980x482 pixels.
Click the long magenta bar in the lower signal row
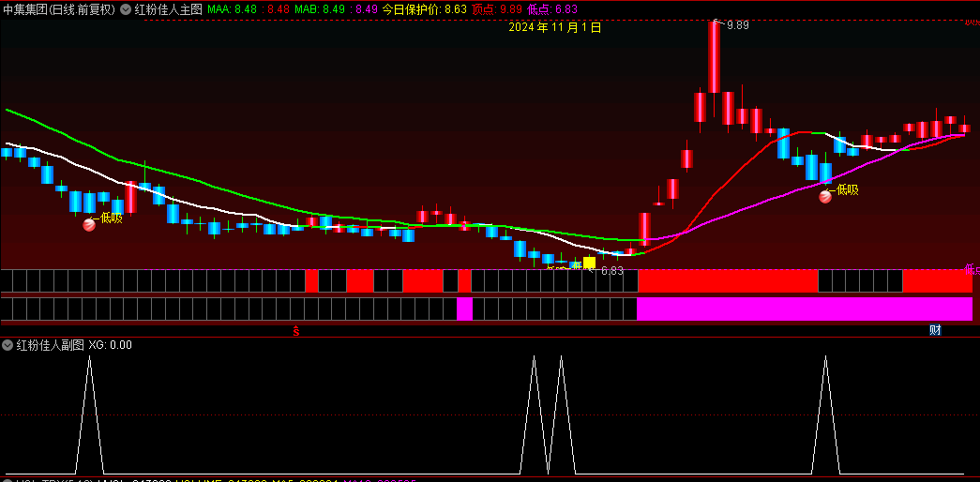click(x=805, y=309)
